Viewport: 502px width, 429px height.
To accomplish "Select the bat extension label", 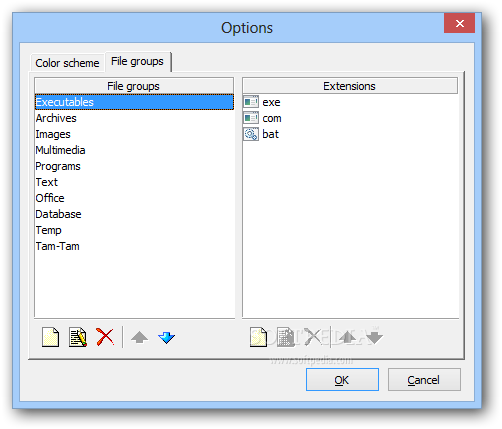I will coord(270,134).
